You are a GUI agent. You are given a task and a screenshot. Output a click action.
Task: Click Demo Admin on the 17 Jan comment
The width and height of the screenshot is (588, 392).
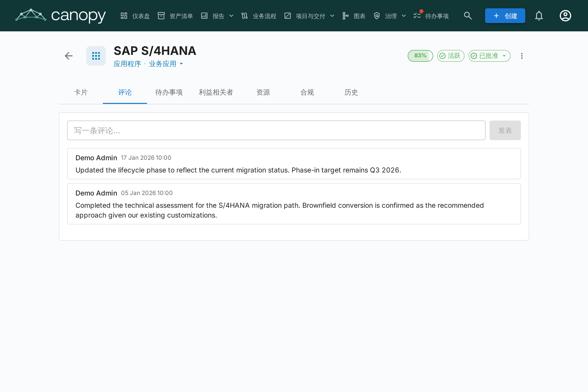(96, 158)
